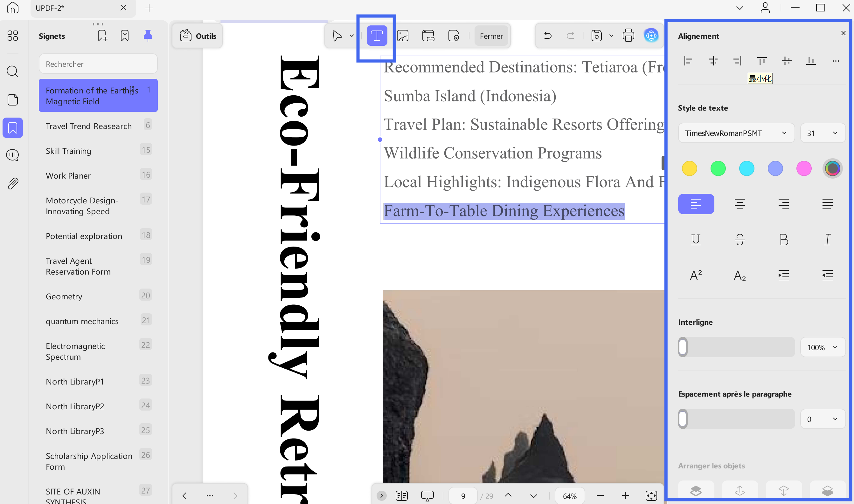Toggle the Text edit tool

377,36
